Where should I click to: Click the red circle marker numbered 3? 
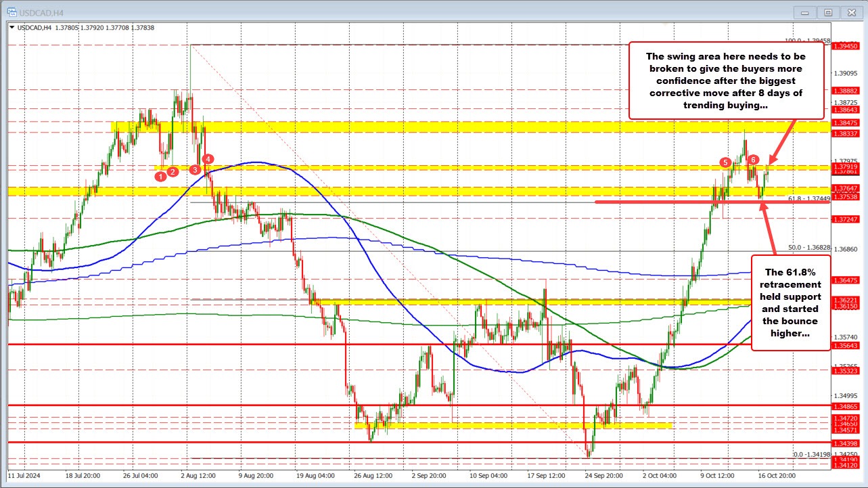click(196, 170)
